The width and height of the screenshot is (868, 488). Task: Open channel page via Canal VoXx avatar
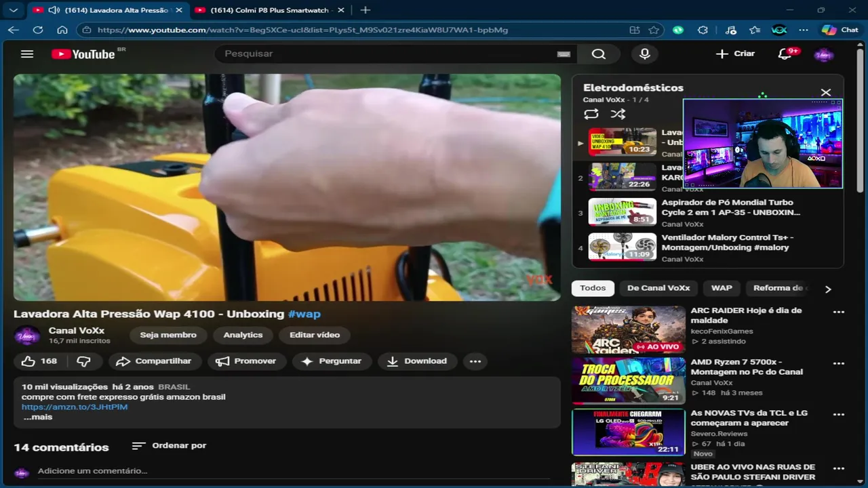pyautogui.click(x=27, y=335)
